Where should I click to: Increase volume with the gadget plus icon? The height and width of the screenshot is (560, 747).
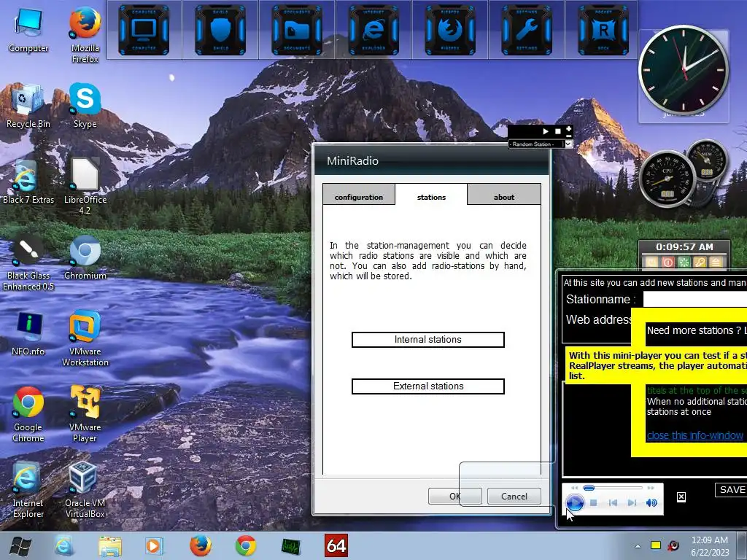pos(568,128)
